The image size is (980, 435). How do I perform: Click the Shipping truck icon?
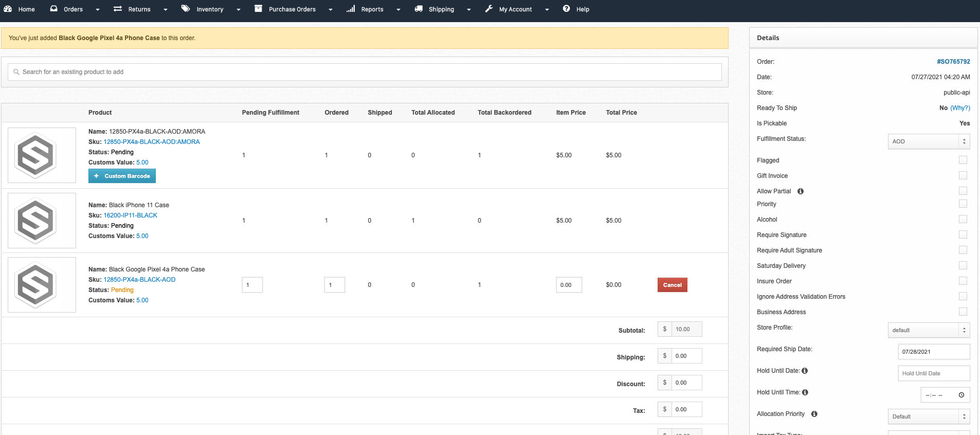[x=419, y=9]
